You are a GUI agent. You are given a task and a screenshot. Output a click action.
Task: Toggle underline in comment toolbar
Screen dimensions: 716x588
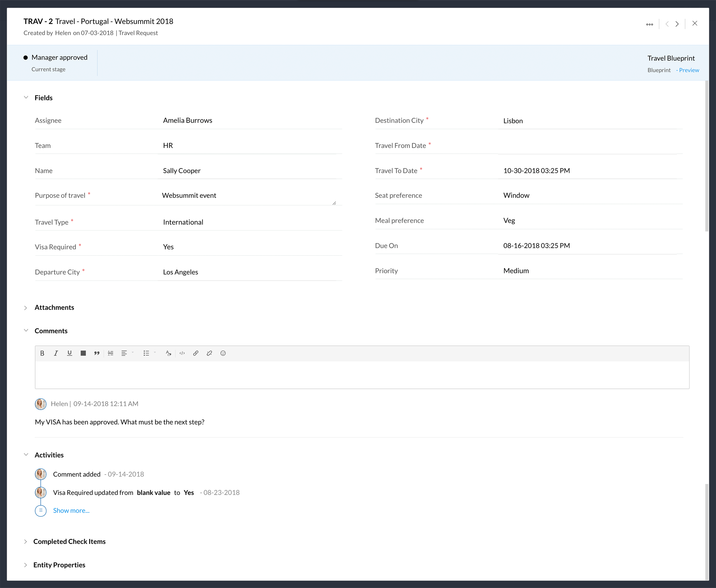[69, 353]
